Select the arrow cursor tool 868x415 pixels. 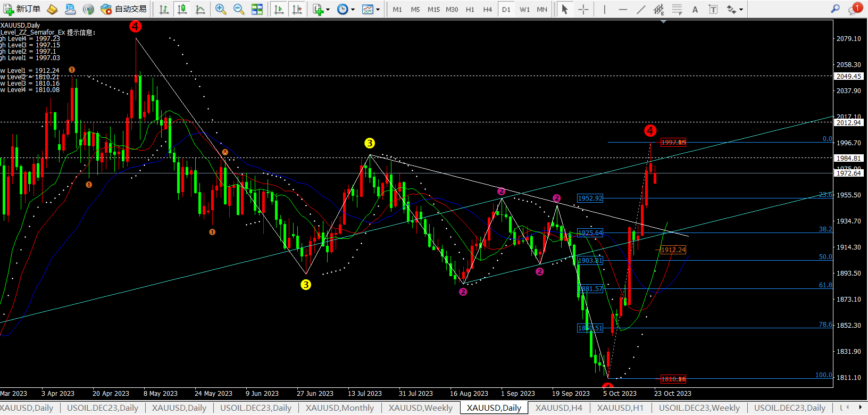pos(565,9)
